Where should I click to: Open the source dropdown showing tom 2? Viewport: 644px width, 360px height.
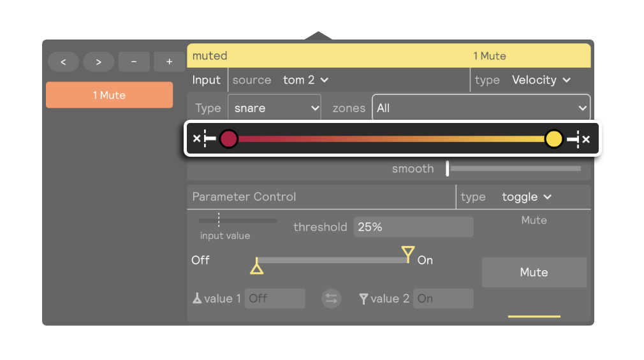[x=305, y=80]
